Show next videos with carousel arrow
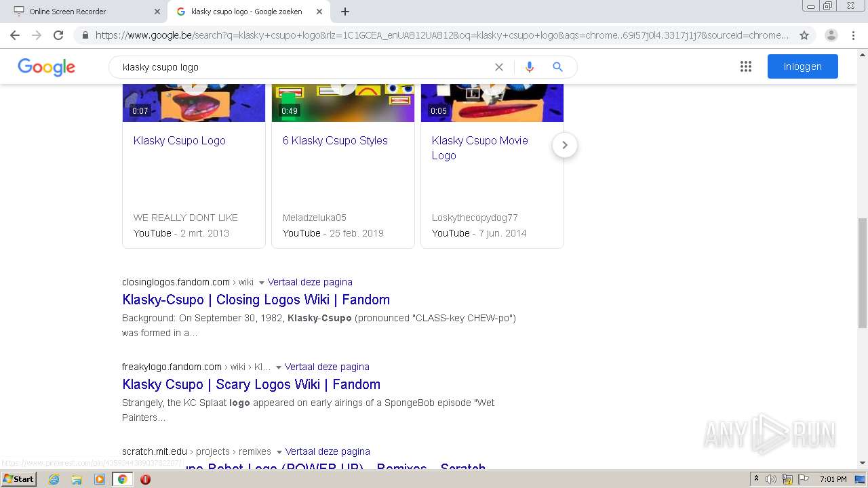Viewport: 868px width, 488px height. point(565,145)
